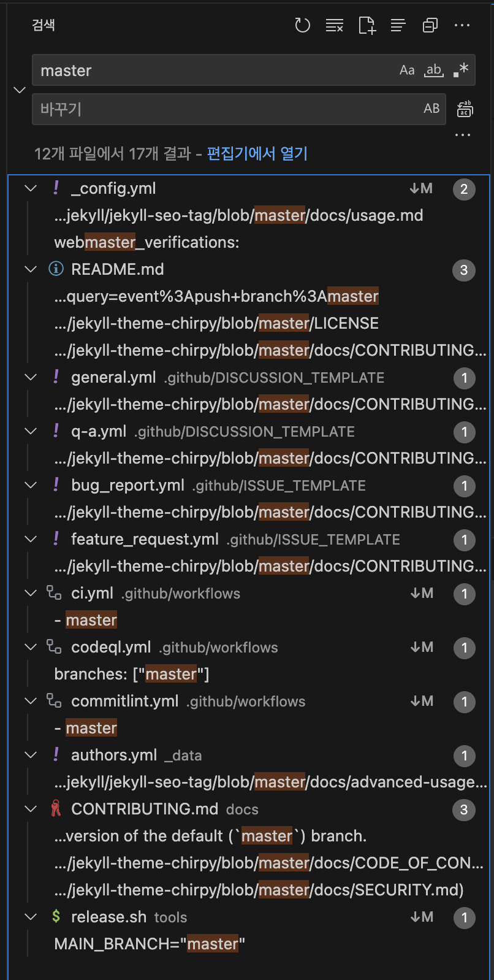The height and width of the screenshot is (980, 494).
Task: Toggle Match Whole Word option
Action: point(434,71)
